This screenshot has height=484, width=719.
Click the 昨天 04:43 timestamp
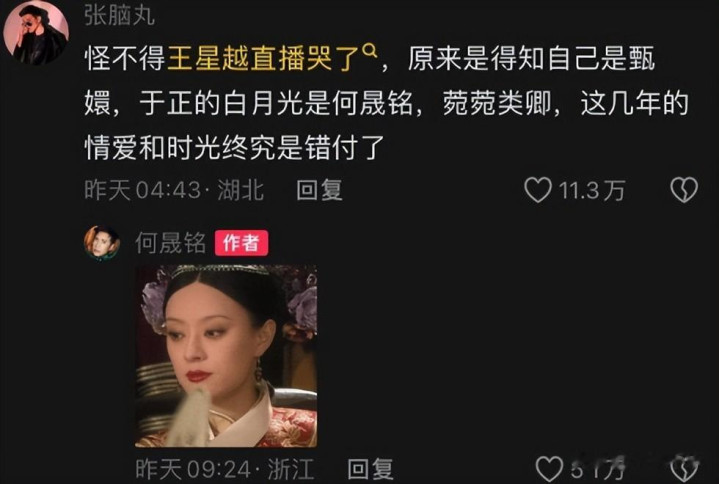point(143,190)
